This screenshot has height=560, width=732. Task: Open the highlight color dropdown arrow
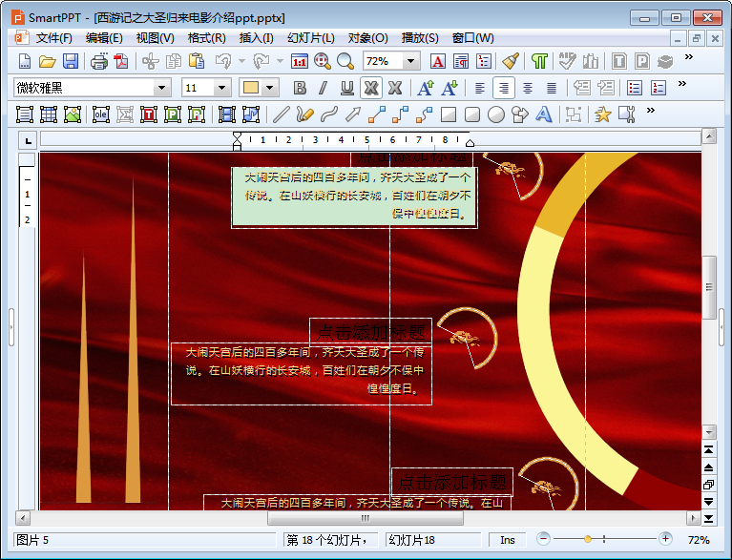(270, 88)
